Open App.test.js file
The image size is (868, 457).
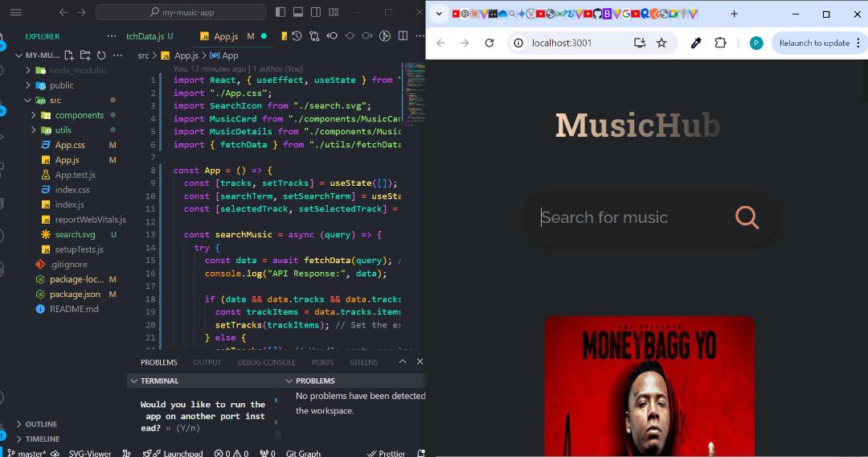76,175
